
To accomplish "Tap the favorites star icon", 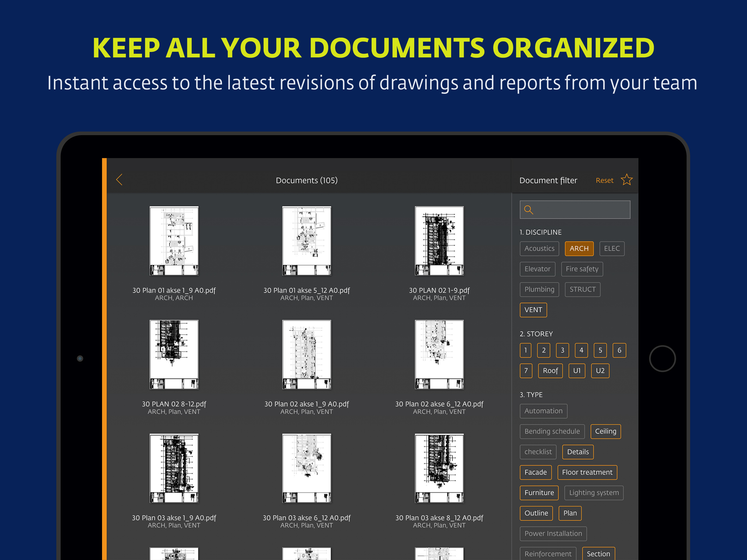I will [626, 180].
